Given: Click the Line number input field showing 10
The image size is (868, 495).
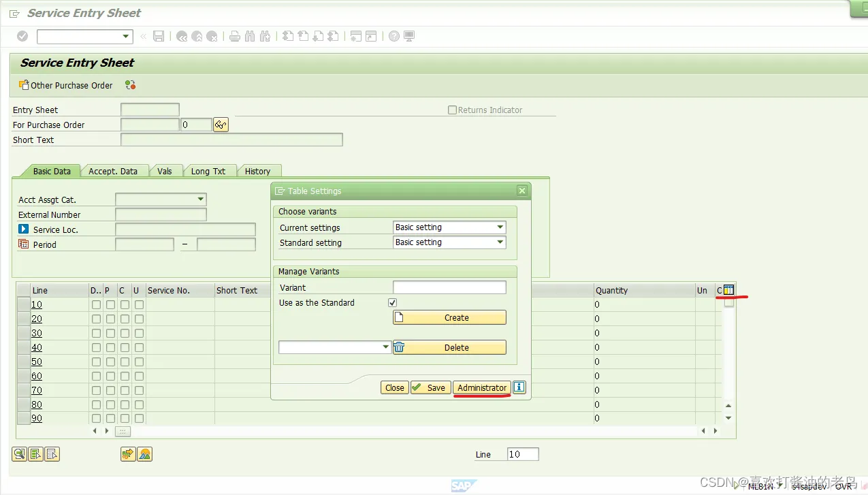Looking at the screenshot, I should 523,454.
